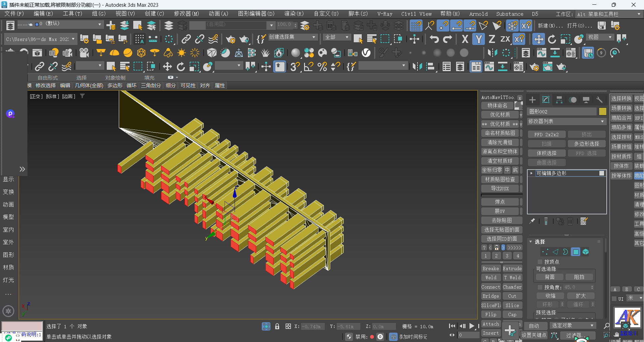Toggle 阻挡 occluded ignore button

(x=579, y=277)
